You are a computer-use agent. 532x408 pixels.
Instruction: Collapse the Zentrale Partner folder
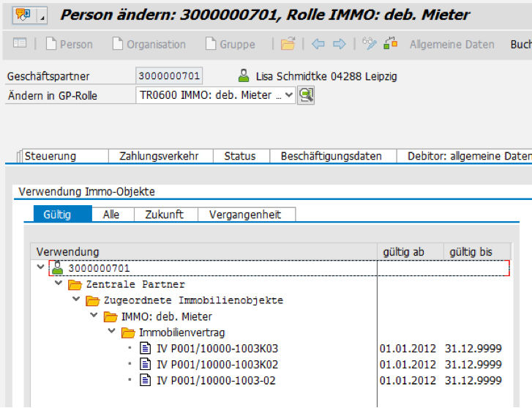coord(59,284)
